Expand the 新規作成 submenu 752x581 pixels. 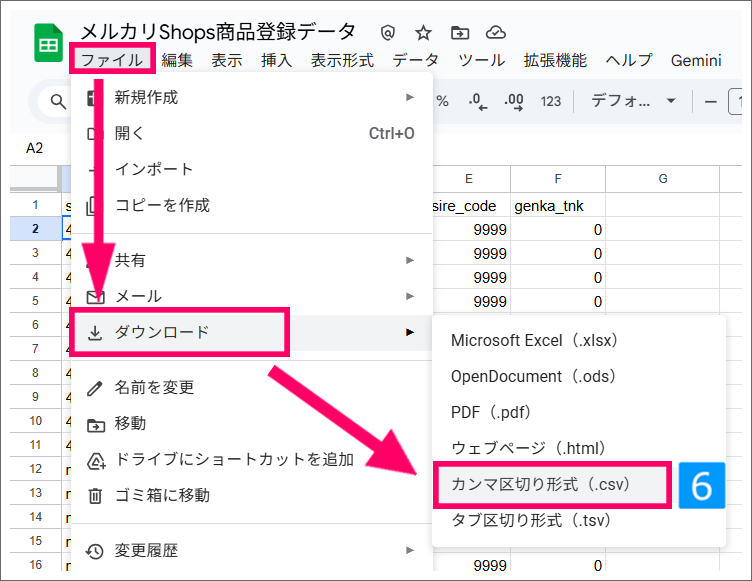tap(251, 97)
